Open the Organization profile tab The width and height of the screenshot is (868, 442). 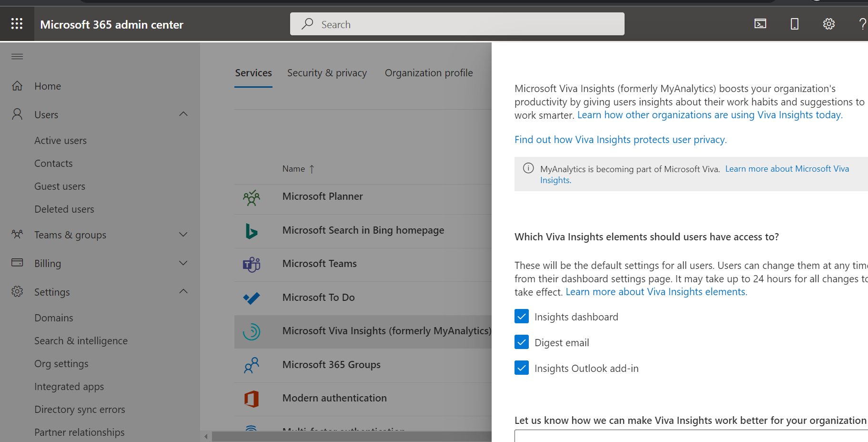(429, 73)
